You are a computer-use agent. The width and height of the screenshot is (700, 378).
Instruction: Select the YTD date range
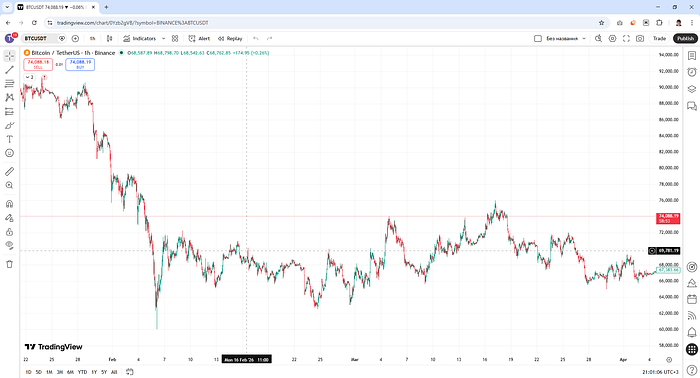(x=82, y=372)
